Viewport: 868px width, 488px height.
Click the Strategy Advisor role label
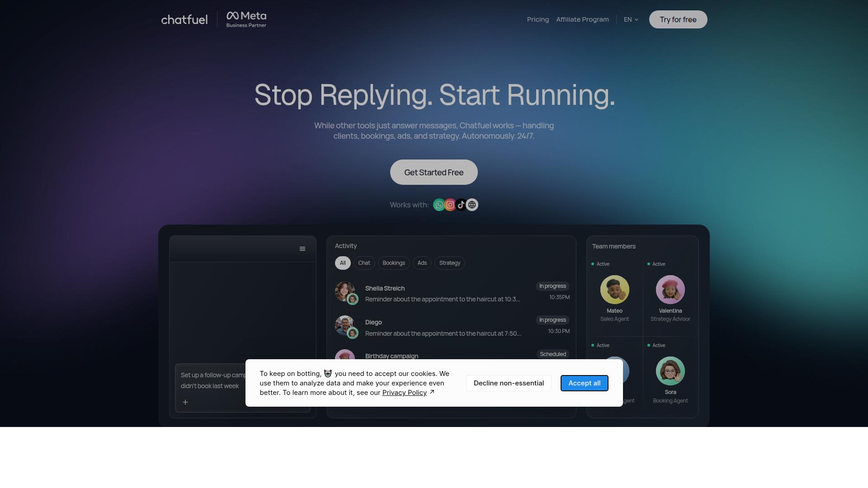coord(670,319)
